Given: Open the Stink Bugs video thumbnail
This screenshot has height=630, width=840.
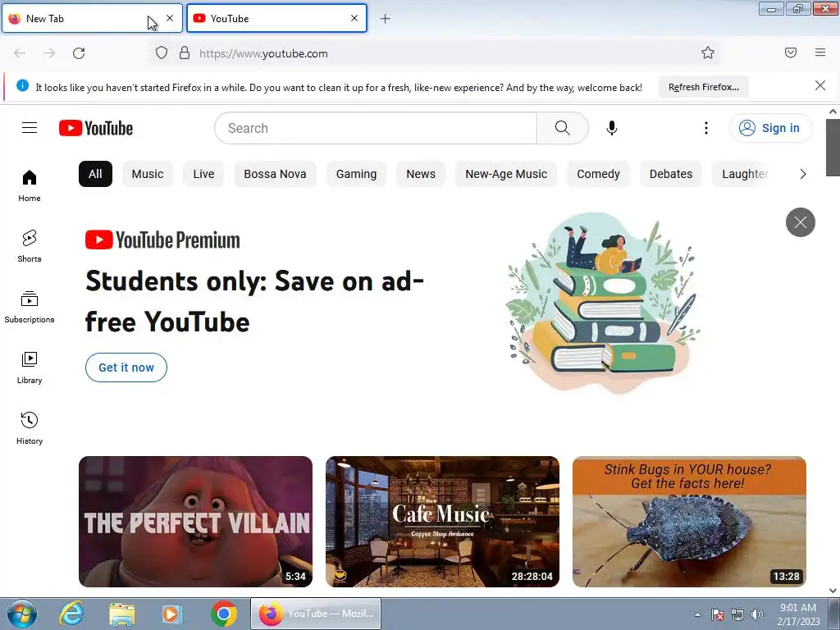Looking at the screenshot, I should pos(689,522).
